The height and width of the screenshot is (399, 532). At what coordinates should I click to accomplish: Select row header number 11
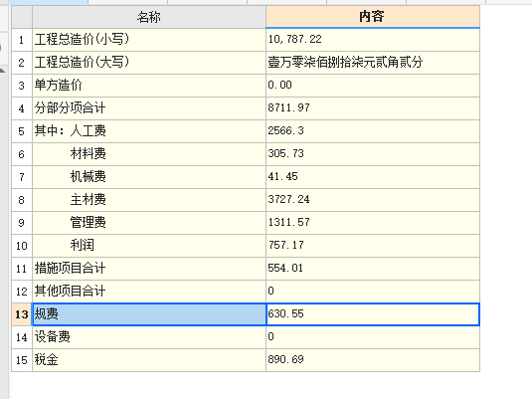(22, 269)
